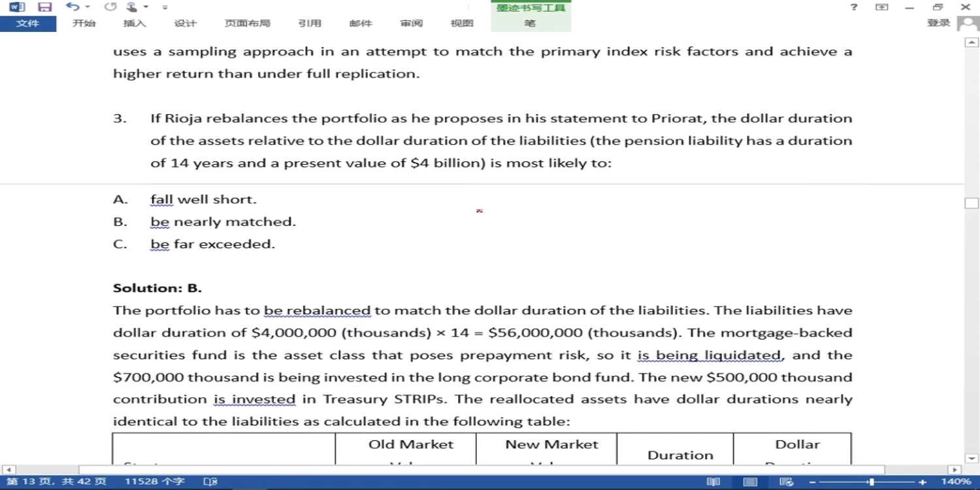
Task: Click the 'Old Market' table header cell
Action: point(411,444)
